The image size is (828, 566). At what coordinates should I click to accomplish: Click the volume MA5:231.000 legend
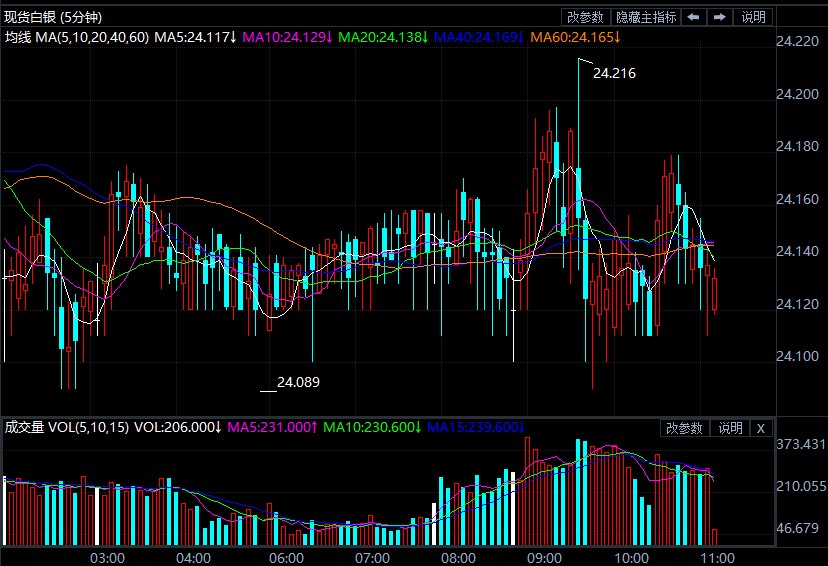[x=273, y=427]
